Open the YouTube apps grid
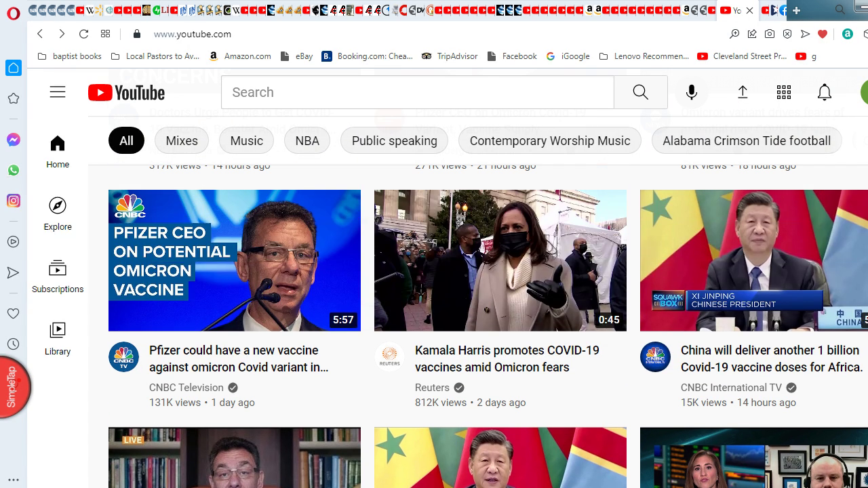This screenshot has height=488, width=868. (x=783, y=92)
